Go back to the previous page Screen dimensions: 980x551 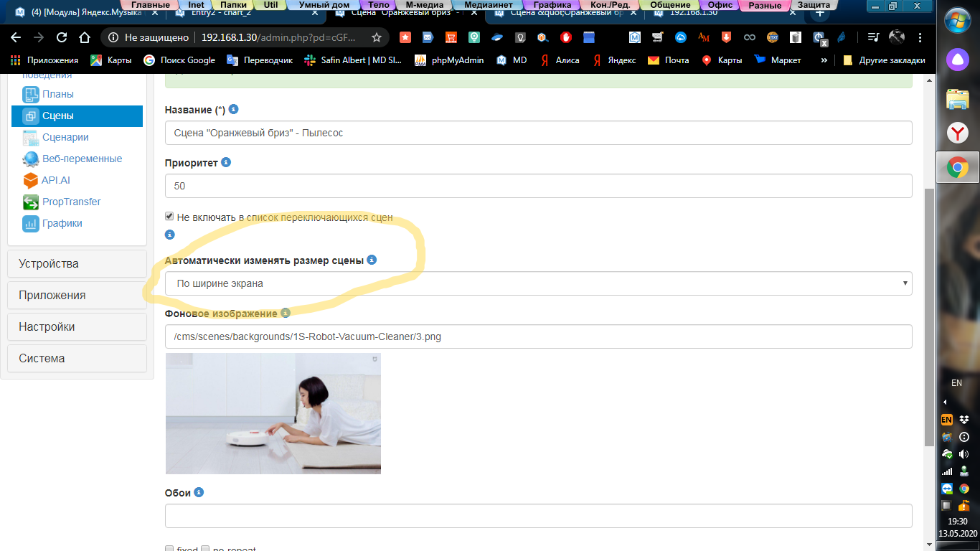click(x=17, y=37)
